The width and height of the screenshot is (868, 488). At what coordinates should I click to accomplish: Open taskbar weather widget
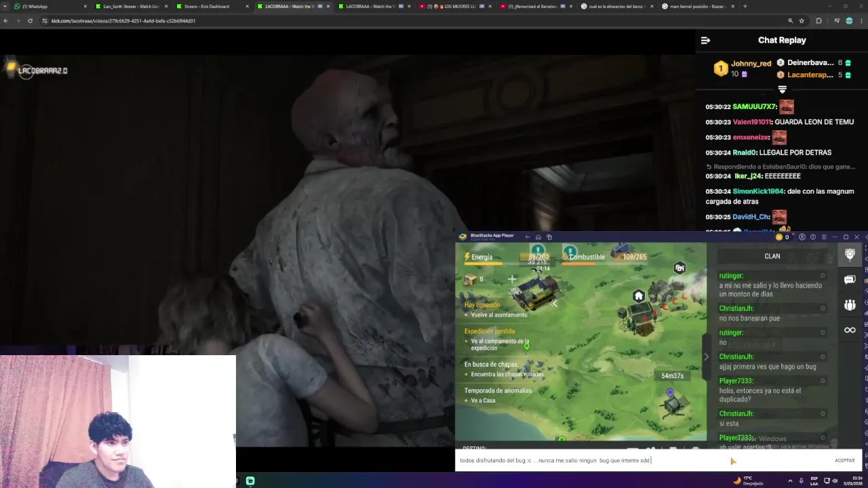pyautogui.click(x=748, y=481)
